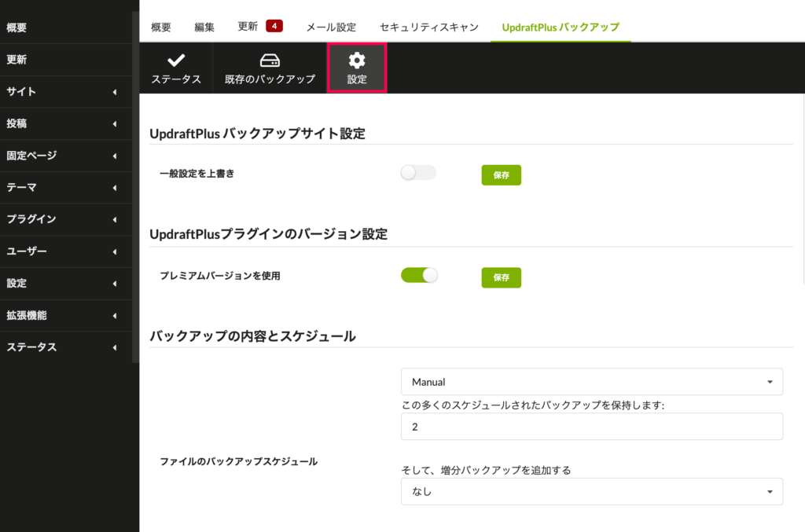Click the red 4 update badge
The height and width of the screenshot is (532, 805).
274,26
